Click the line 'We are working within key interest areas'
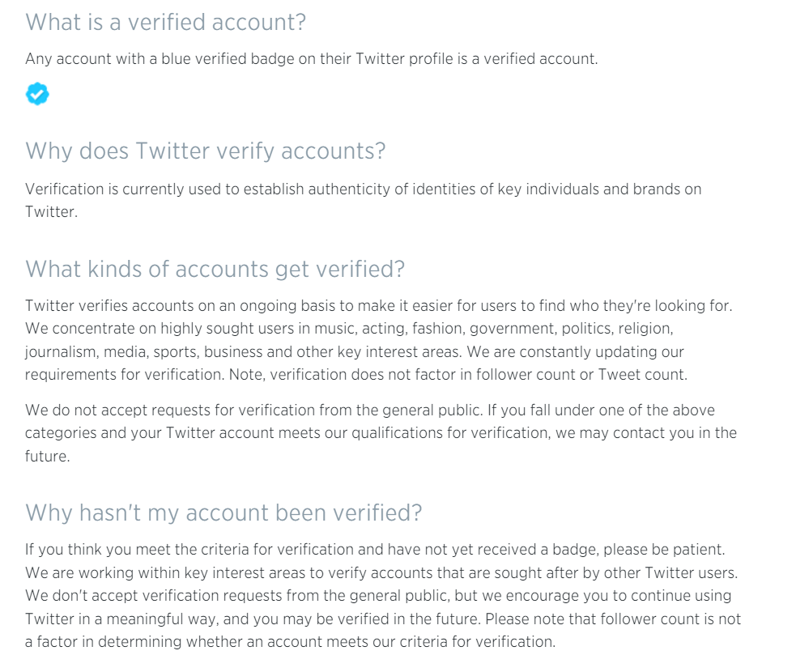This screenshot has width=796, height=672. pos(381,573)
